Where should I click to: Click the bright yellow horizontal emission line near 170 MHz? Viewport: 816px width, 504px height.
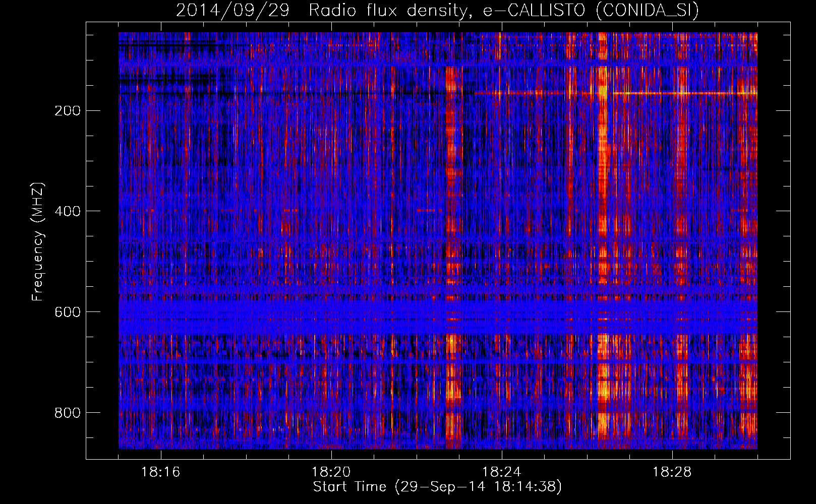[616, 93]
